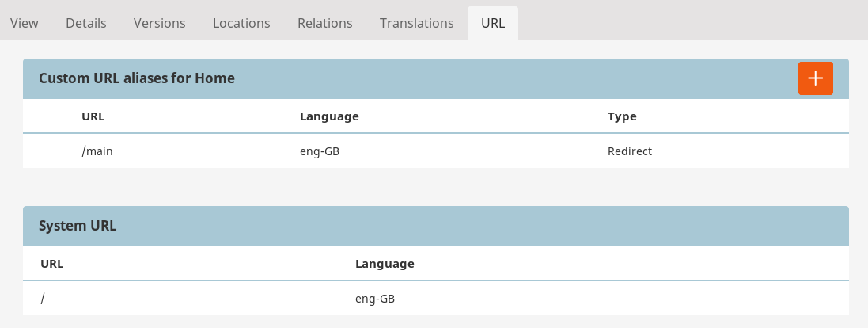
Task: Click the custom aliases URL column header
Action: coord(93,116)
